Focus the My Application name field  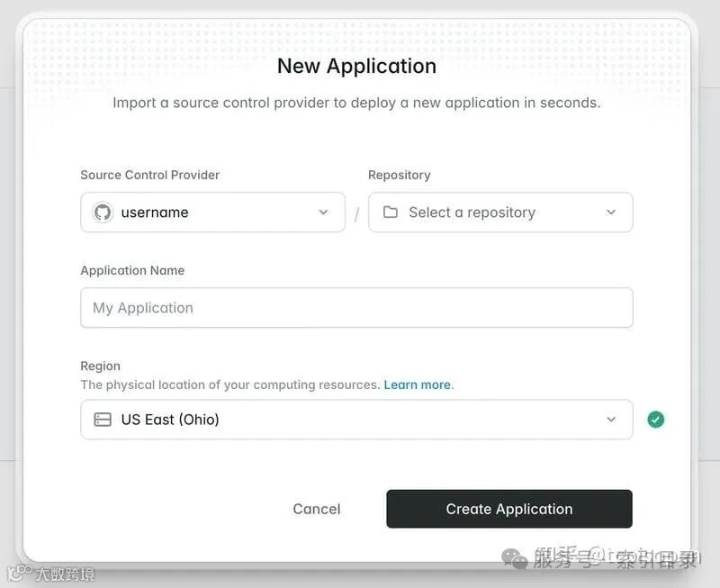coord(356,308)
